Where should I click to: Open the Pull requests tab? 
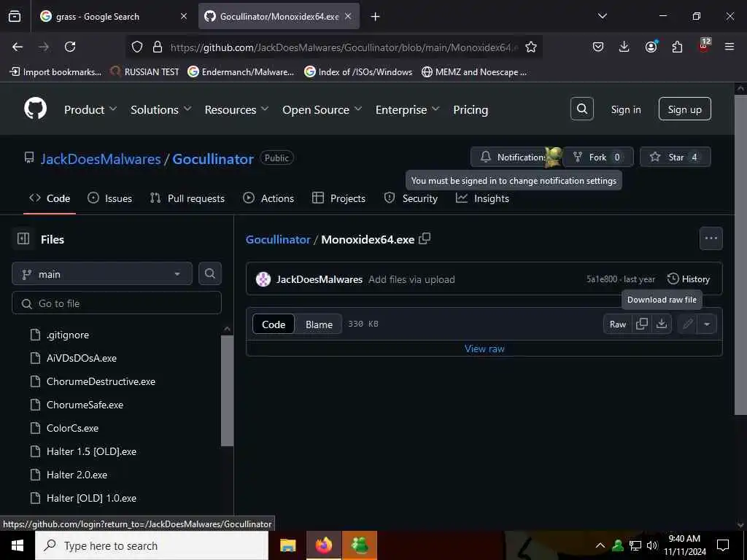187,198
